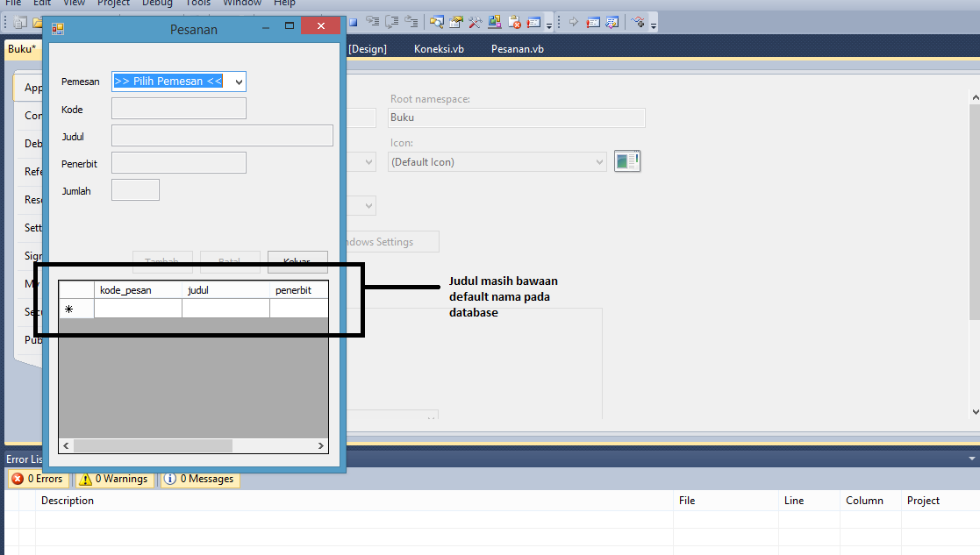Image resolution: width=980 pixels, height=555 pixels.
Task: Click the Kode input field
Action: 178,108
